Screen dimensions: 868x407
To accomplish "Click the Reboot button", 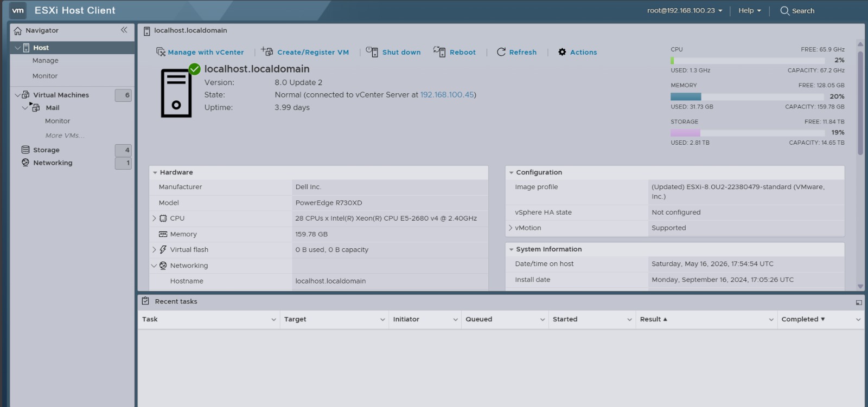I will point(455,52).
